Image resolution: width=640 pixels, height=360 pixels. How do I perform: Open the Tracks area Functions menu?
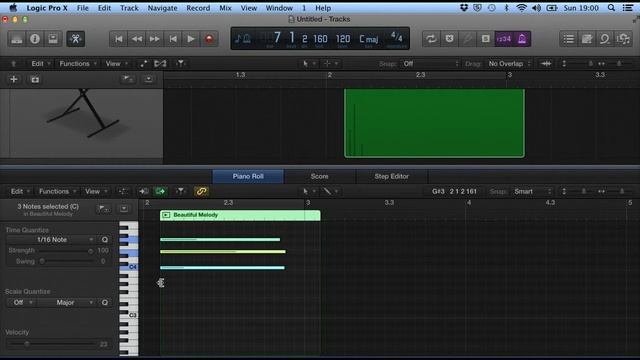click(x=77, y=64)
